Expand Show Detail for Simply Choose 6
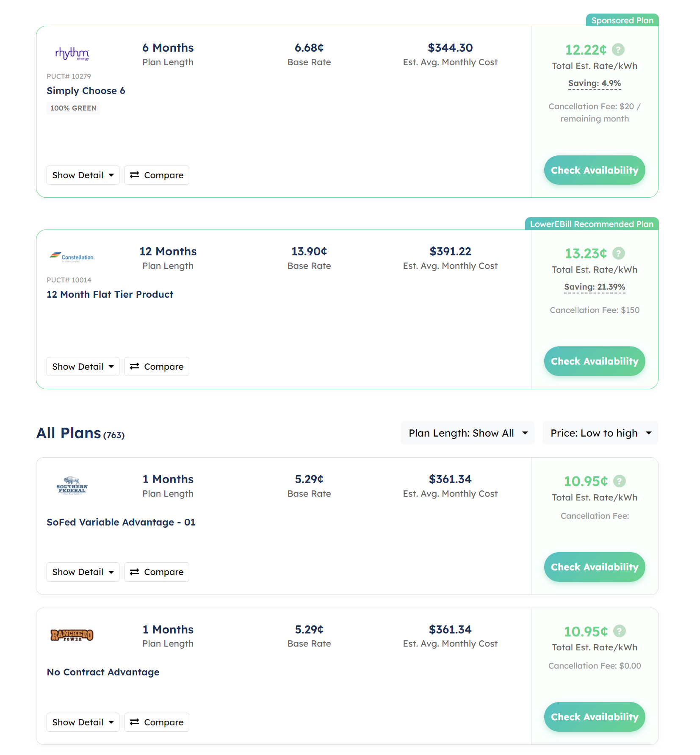The height and width of the screenshot is (755, 700). click(x=83, y=175)
